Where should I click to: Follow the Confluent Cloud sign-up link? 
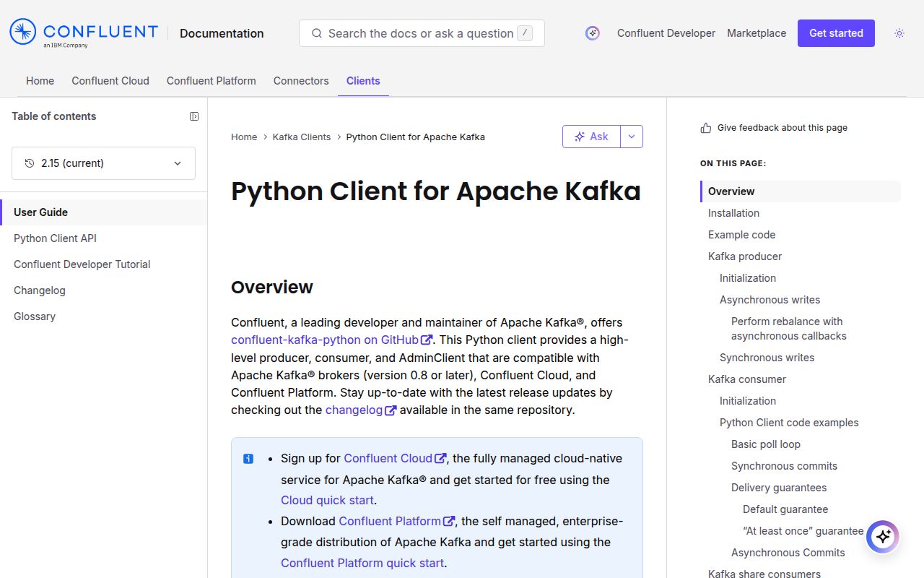pos(395,458)
